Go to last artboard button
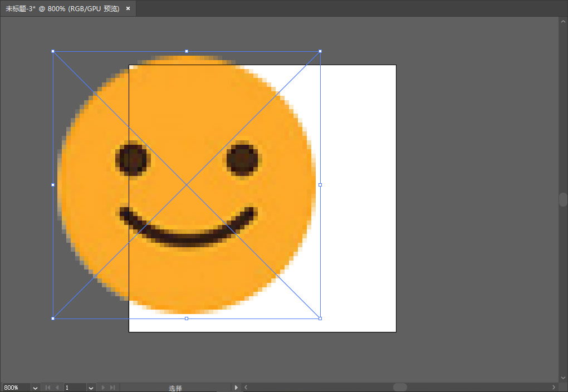Image resolution: width=568 pixels, height=392 pixels. click(x=112, y=388)
